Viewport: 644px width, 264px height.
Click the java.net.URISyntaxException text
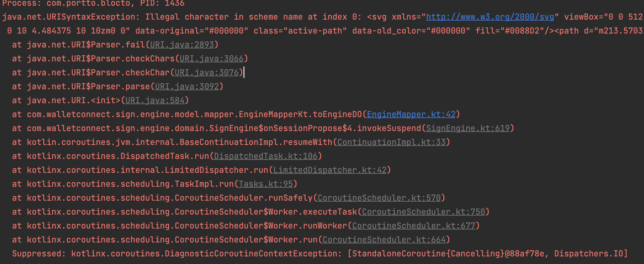69,17
